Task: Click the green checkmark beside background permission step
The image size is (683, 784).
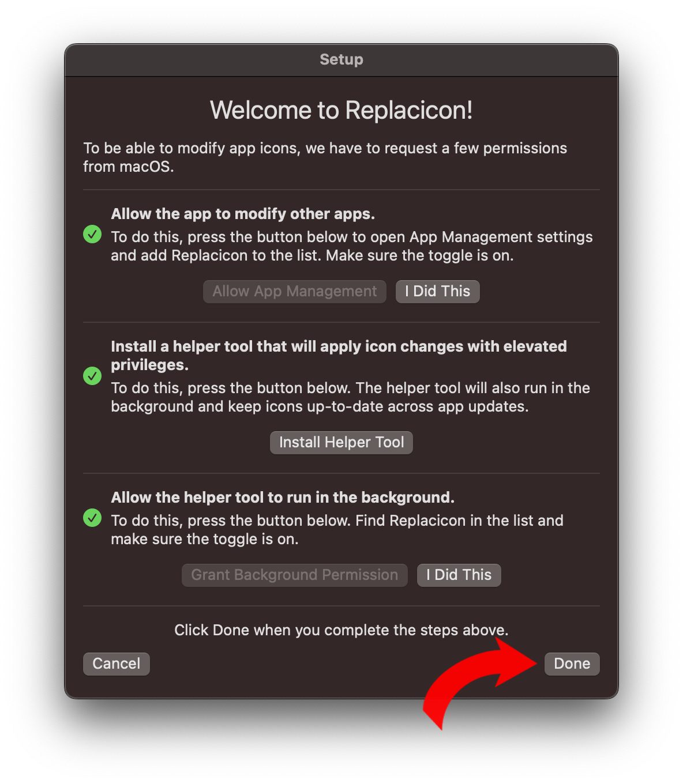Action: click(92, 518)
